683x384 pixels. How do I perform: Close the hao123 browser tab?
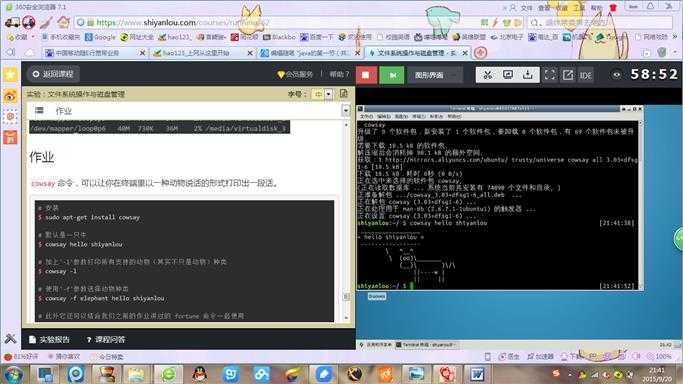point(250,53)
